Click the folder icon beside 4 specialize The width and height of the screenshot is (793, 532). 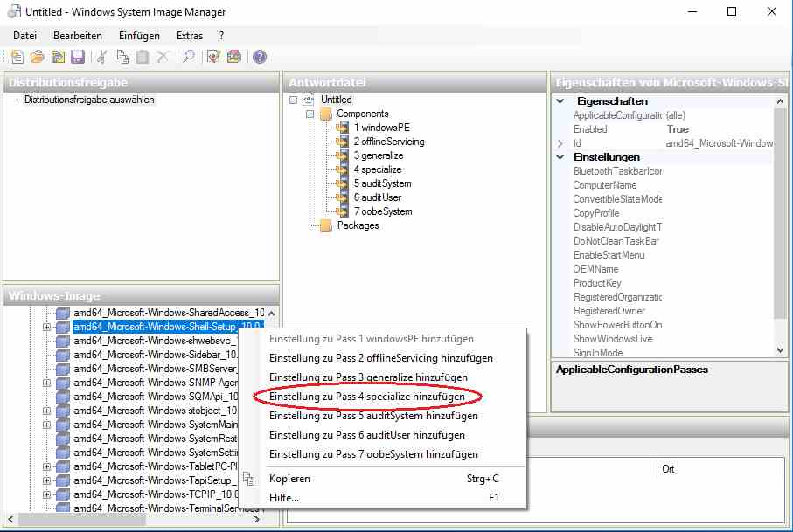click(343, 169)
